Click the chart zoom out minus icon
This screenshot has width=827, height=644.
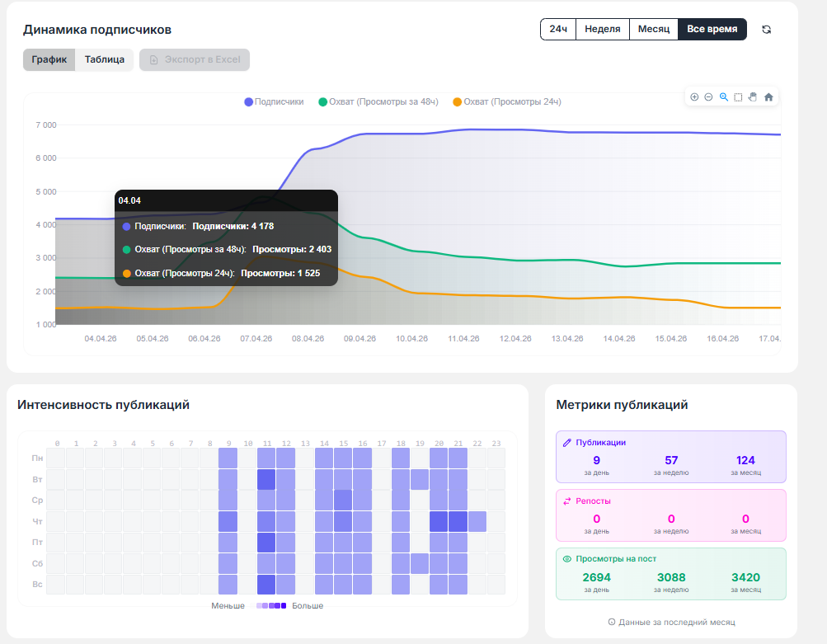point(708,97)
